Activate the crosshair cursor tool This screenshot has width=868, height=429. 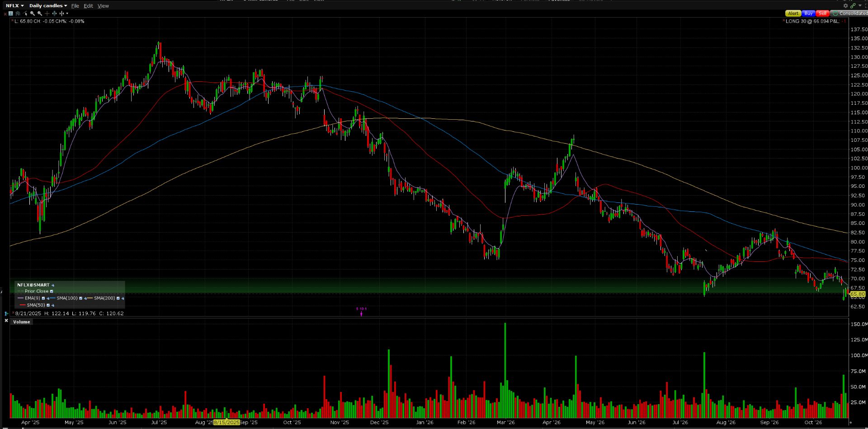(47, 14)
